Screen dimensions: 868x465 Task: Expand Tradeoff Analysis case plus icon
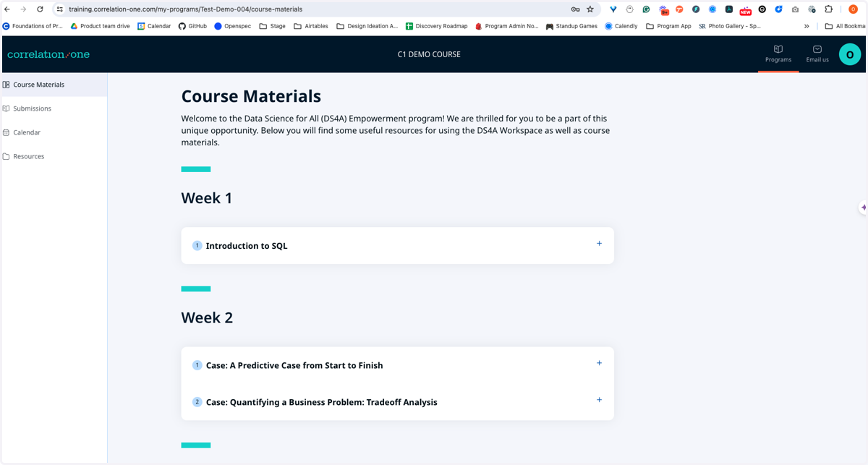point(599,400)
